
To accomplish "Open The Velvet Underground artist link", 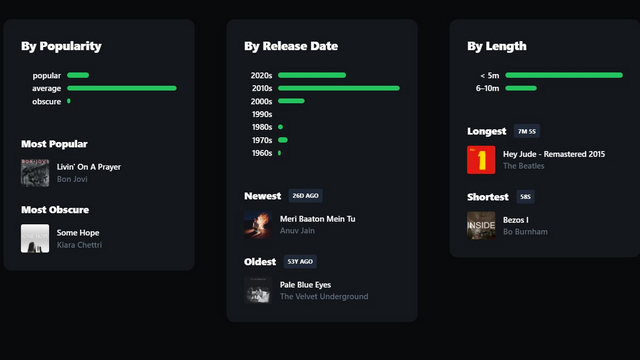I will tap(324, 297).
